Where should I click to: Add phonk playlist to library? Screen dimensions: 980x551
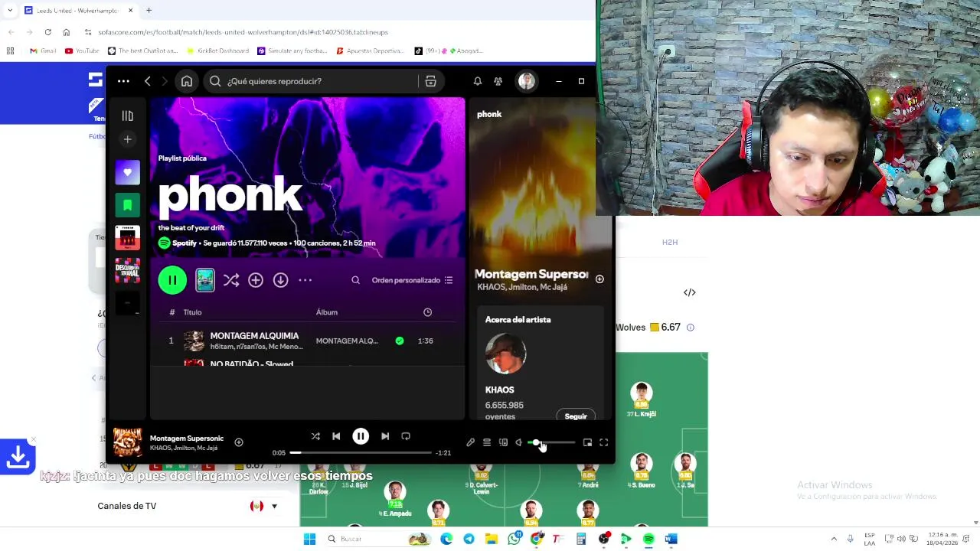[x=256, y=280]
